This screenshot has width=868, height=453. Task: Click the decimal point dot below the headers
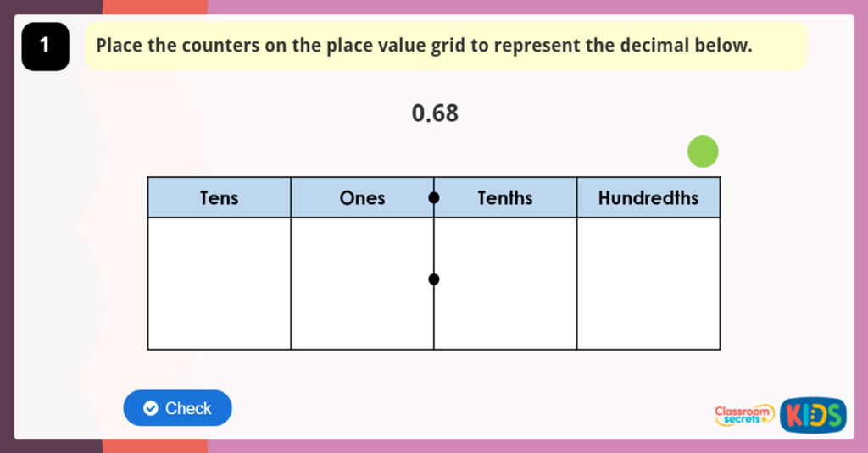pyautogui.click(x=434, y=279)
